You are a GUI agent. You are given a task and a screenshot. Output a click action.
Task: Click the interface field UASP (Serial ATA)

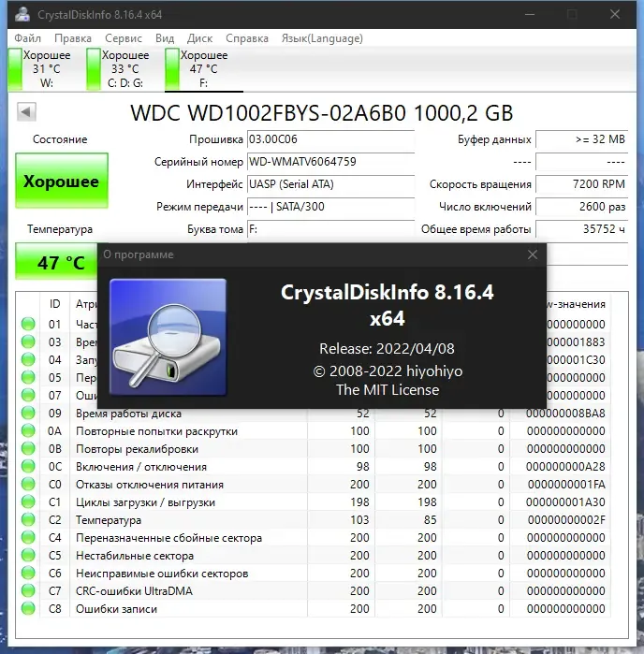[331, 184]
